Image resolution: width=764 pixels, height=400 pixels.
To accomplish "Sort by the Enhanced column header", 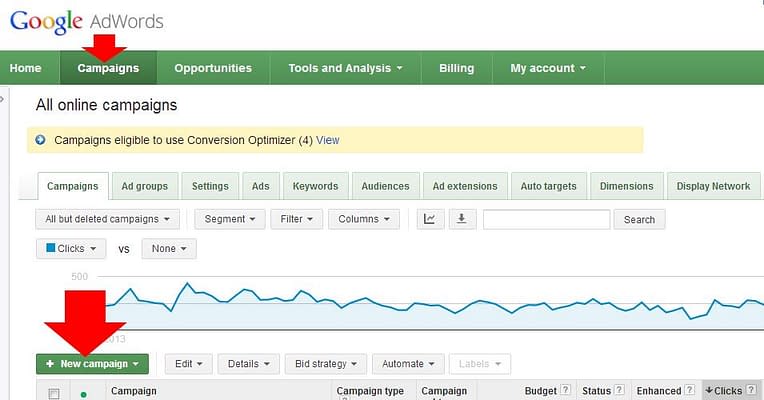I will click(x=659, y=391).
